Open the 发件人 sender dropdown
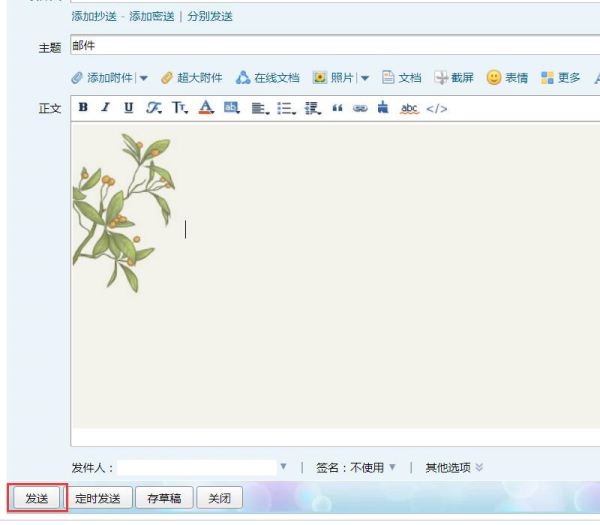Viewport: 600px width, 525px height. [283, 466]
